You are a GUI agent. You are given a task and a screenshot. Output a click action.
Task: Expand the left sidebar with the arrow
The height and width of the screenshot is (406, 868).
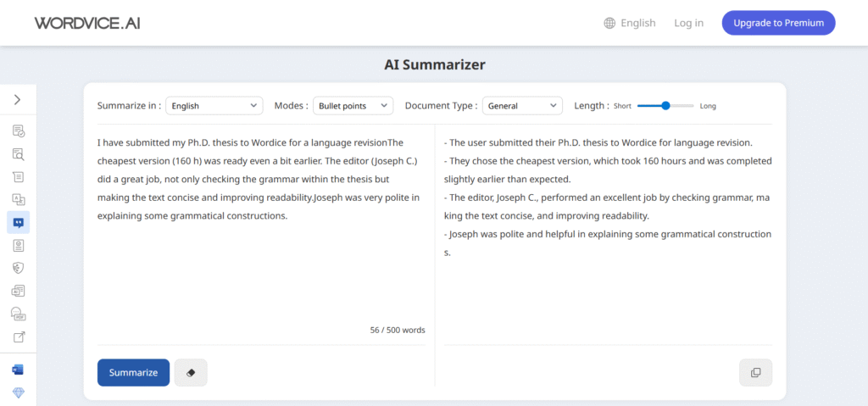point(18,100)
